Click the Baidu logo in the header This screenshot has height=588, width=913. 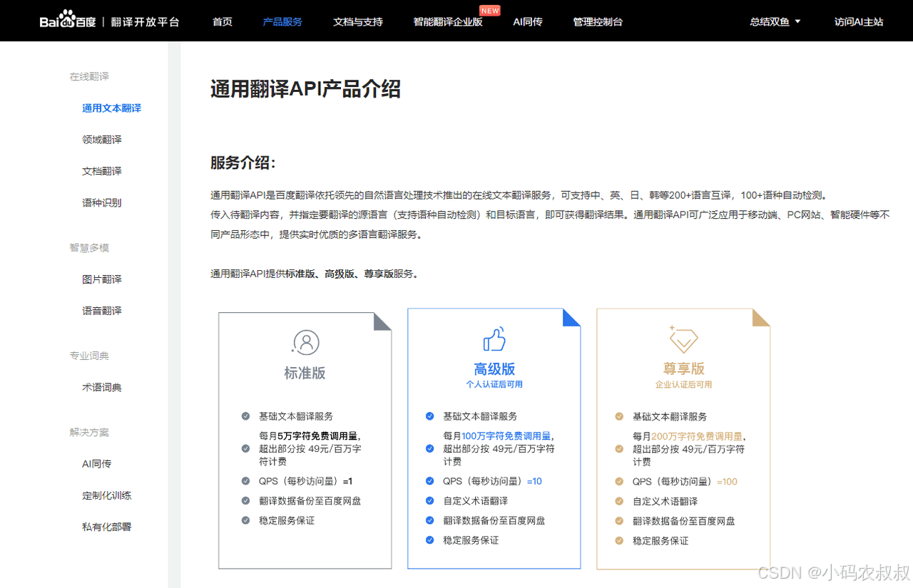tap(68, 21)
